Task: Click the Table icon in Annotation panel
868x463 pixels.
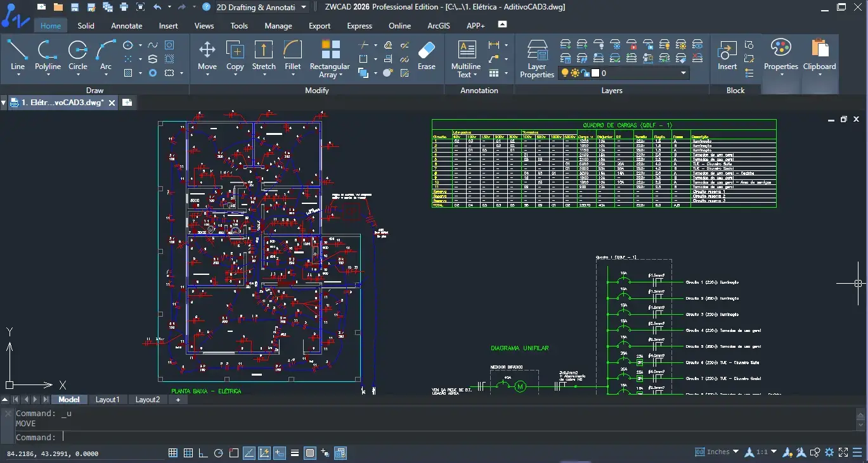Action: (x=494, y=73)
